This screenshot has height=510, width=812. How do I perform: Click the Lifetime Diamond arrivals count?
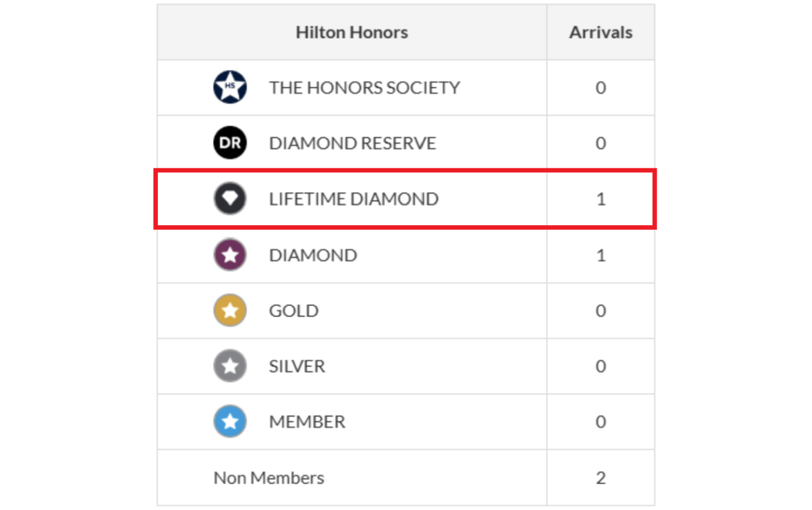[x=601, y=199]
